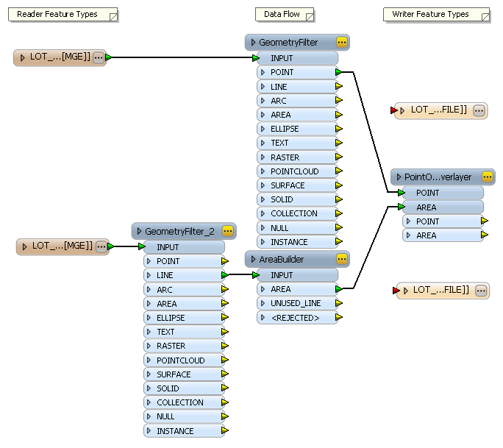The height and width of the screenshot is (448, 503).
Task: Collapse the GeometryFilter transformer using its title triangle
Action: [254, 43]
